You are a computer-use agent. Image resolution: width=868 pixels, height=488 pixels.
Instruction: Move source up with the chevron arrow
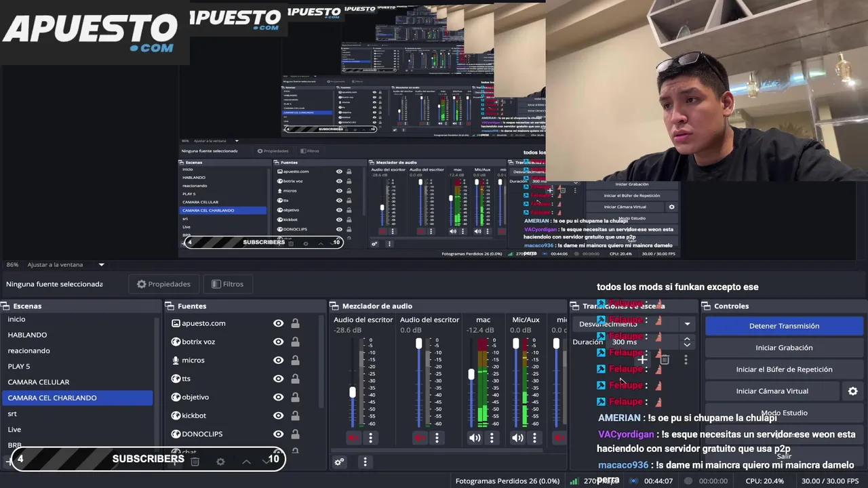pyautogui.click(x=246, y=462)
